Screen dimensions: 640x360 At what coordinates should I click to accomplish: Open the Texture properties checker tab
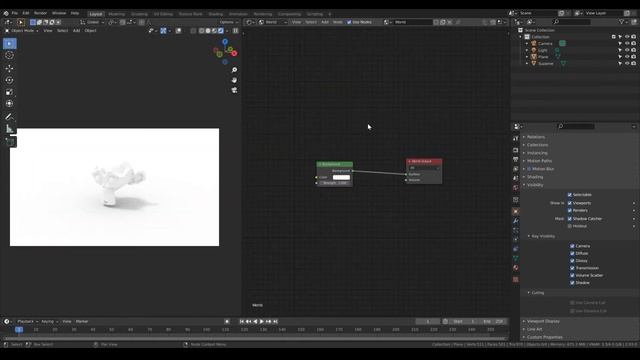[x=516, y=280]
